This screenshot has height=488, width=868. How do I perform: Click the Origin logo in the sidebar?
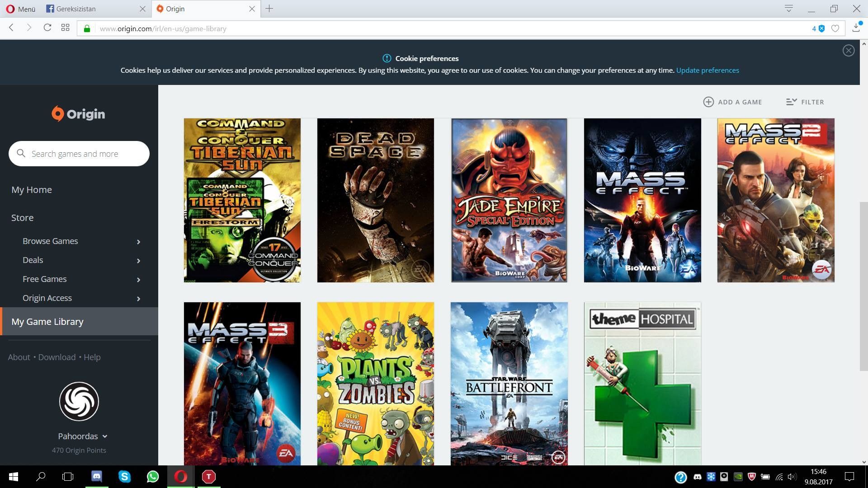tap(78, 114)
